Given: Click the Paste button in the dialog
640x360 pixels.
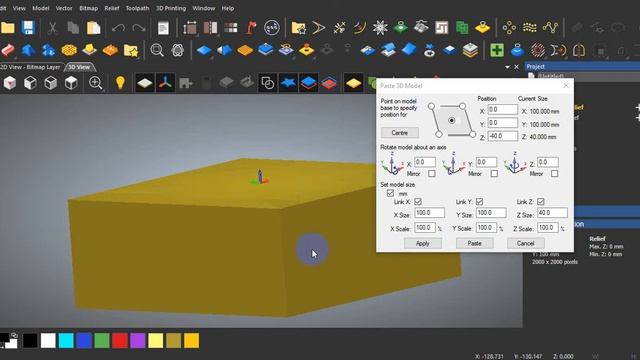Looking at the screenshot, I should [474, 243].
